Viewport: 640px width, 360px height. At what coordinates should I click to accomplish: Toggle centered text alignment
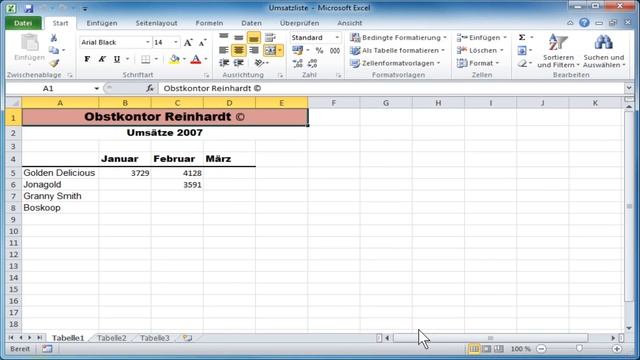click(x=239, y=50)
